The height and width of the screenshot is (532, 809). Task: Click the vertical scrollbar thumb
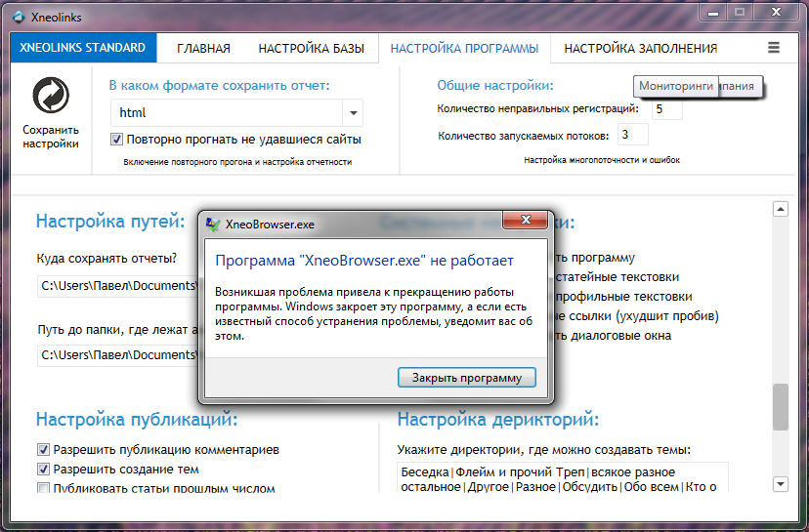click(780, 407)
